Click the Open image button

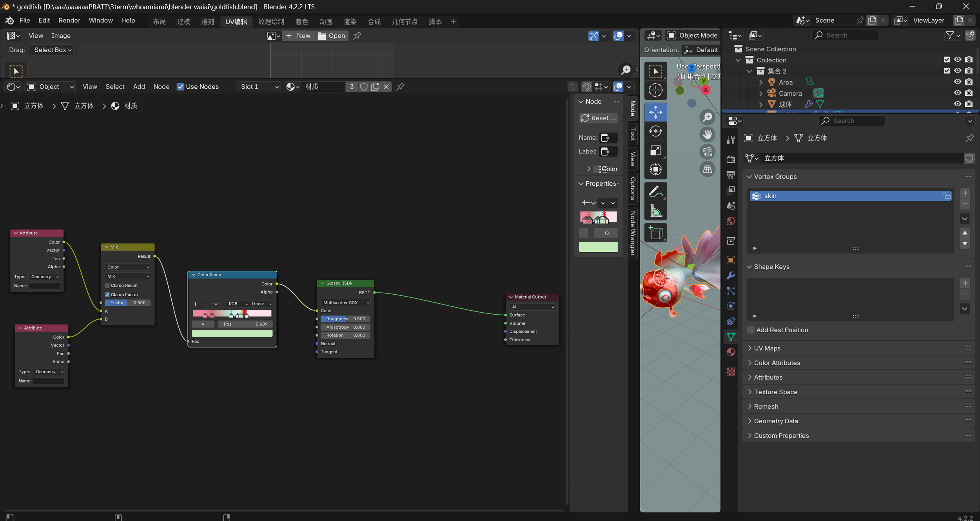[x=332, y=36]
